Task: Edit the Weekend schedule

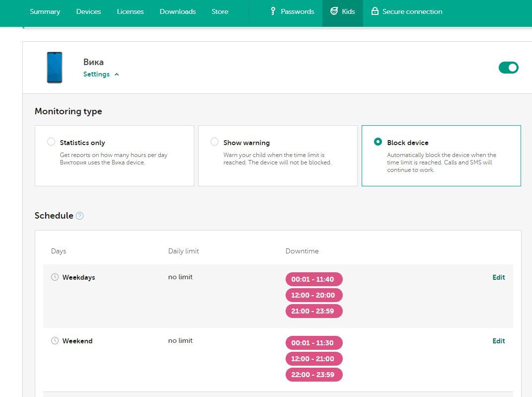Action: tap(498, 341)
